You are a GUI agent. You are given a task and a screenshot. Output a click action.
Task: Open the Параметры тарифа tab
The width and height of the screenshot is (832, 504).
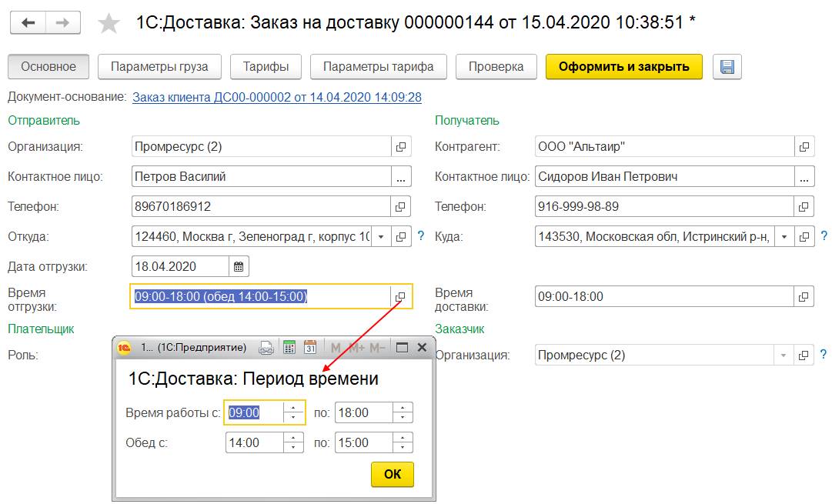379,67
